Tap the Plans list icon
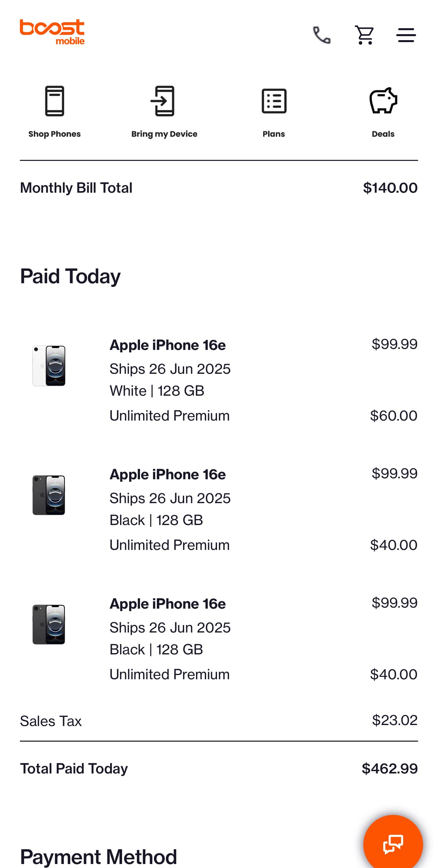The image size is (438, 868). [x=274, y=101]
